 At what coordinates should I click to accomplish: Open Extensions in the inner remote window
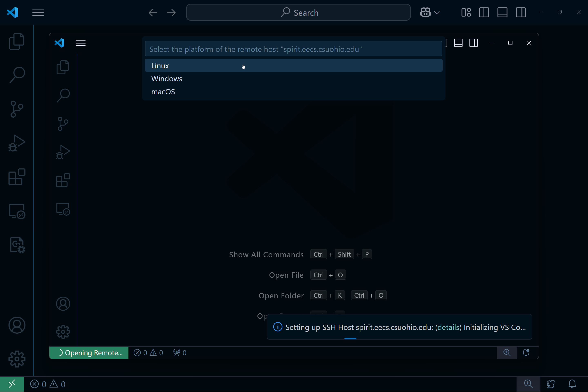pyautogui.click(x=63, y=180)
